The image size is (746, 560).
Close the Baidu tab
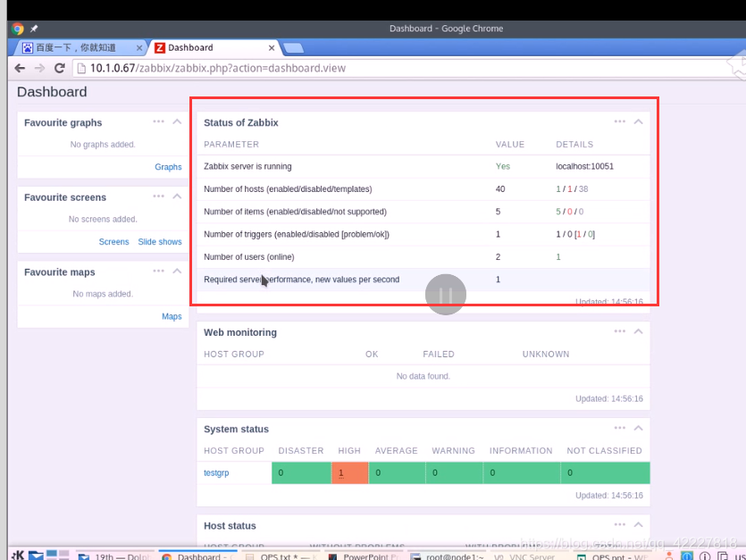point(138,47)
